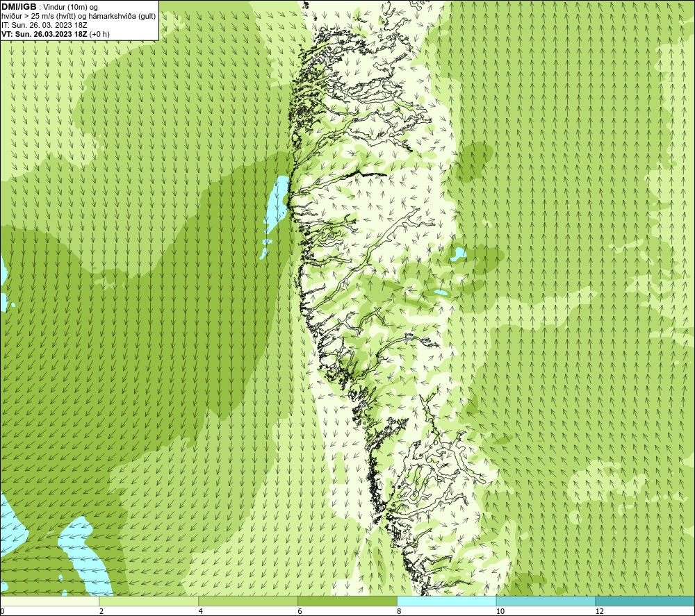
Task: Click the 'IT: Sun. 26. 03. 2023 18Z' line
Action: 44,25
